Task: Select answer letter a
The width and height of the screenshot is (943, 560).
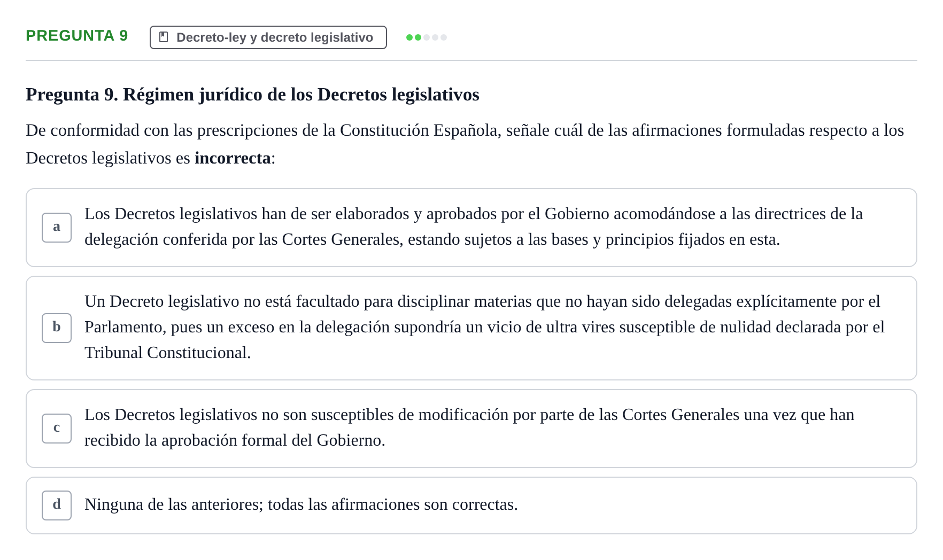Action: click(57, 227)
